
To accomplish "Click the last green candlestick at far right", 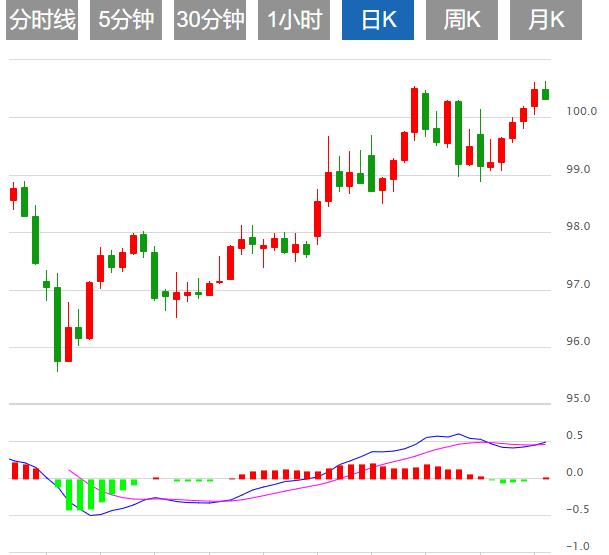I will (x=545, y=94).
